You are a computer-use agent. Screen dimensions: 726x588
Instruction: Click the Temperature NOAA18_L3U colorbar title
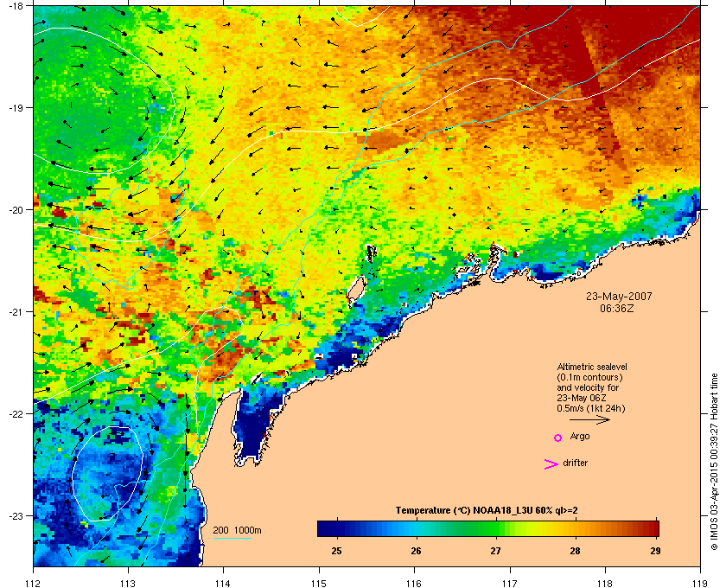[x=487, y=511]
